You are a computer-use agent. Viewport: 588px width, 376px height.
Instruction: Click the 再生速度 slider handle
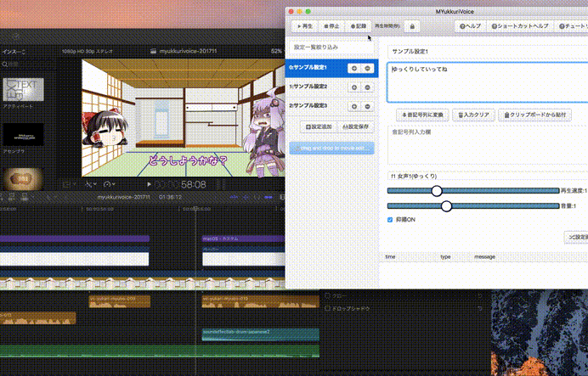tap(437, 191)
